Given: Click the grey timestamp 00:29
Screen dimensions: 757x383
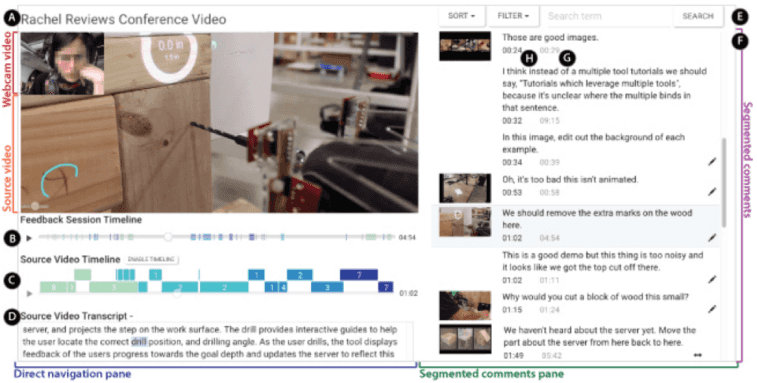Looking at the screenshot, I should point(549,50).
